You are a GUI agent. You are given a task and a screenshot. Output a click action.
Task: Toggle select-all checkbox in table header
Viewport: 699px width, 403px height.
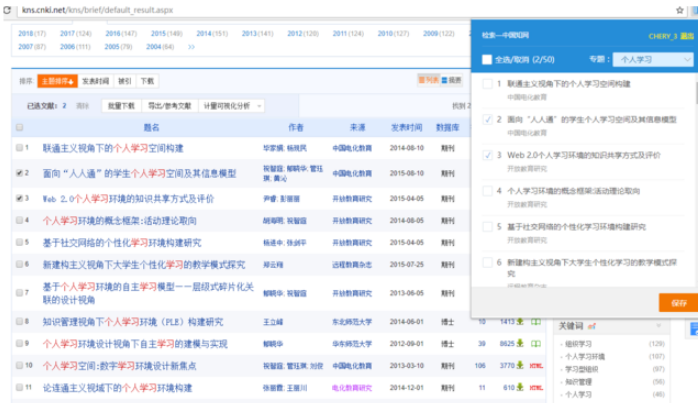coord(19,127)
